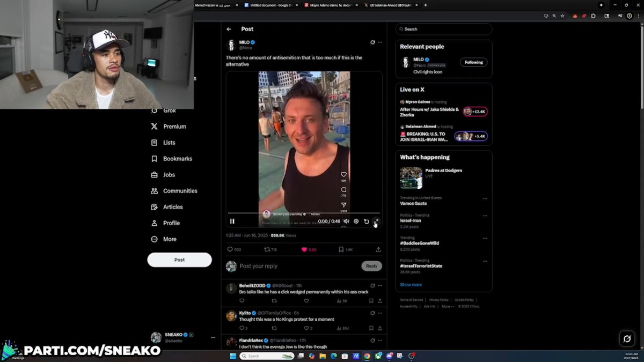Click the Reply button
644x362 pixels.
tap(371, 266)
